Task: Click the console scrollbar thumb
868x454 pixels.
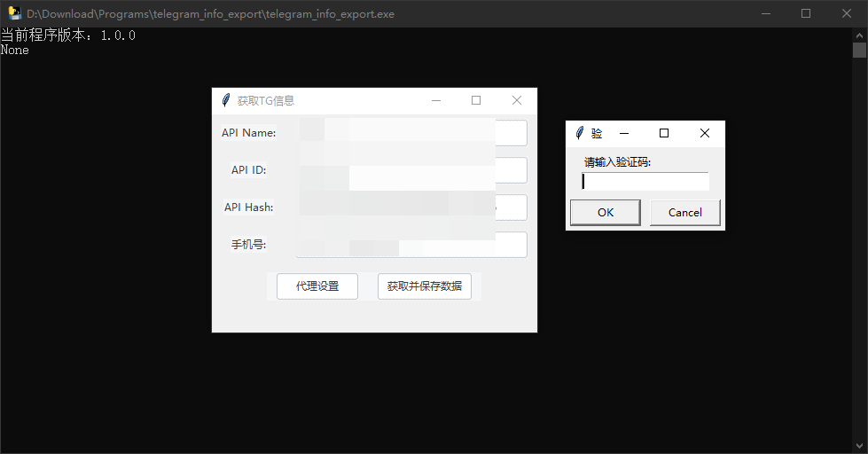Action: pos(860,51)
